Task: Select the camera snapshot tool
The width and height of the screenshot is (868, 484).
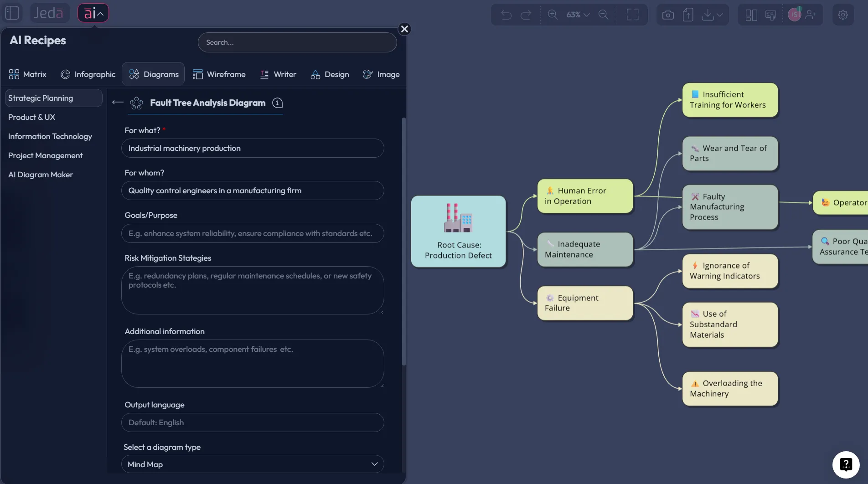Action: tap(667, 14)
